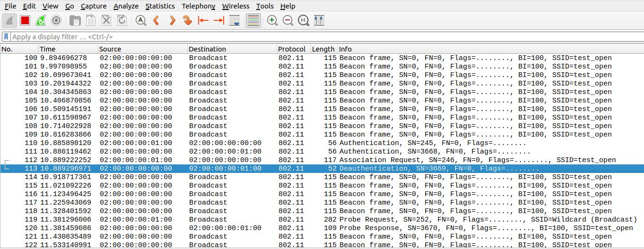Viewport: 644px width, 249px height.
Task: Open the Analyze menu
Action: (x=126, y=6)
